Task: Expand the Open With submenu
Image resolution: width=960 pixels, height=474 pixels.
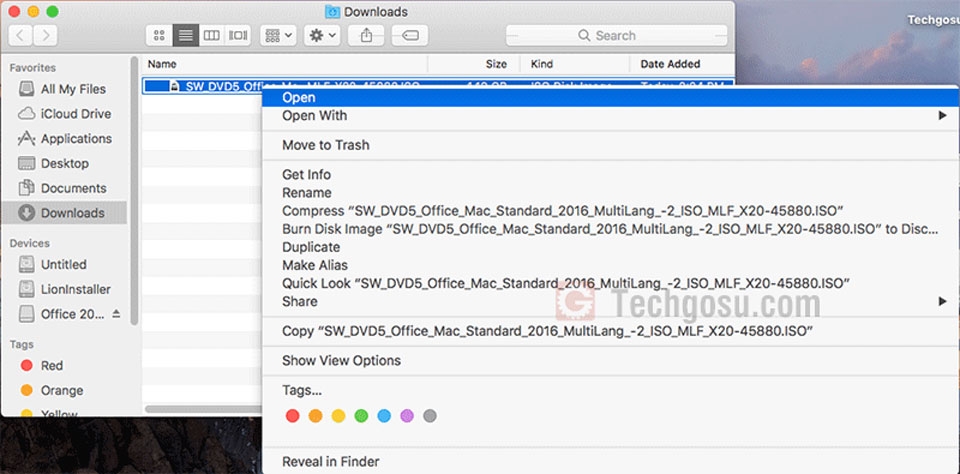Action: (x=610, y=116)
